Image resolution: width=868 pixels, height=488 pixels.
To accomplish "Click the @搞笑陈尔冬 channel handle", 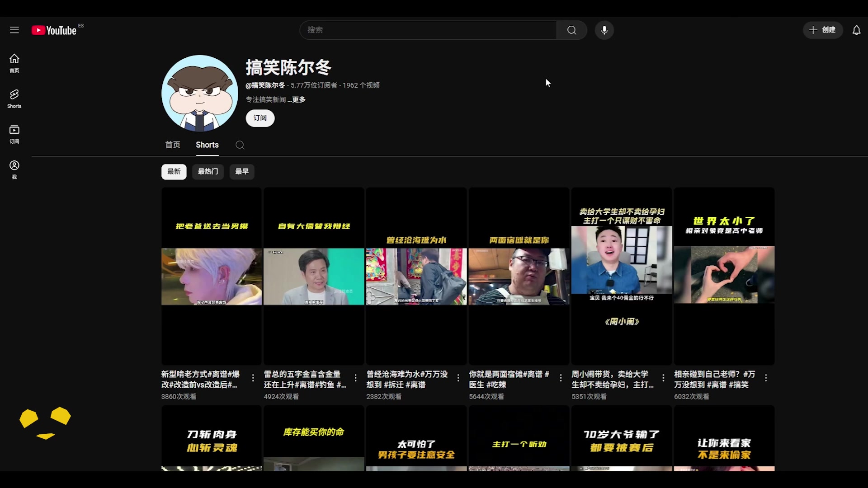I will (265, 85).
